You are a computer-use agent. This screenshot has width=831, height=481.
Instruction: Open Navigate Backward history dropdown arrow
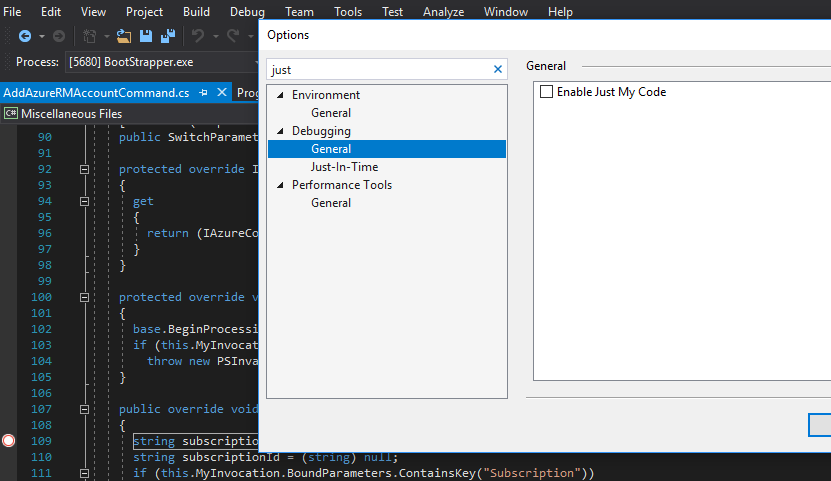[x=42, y=37]
